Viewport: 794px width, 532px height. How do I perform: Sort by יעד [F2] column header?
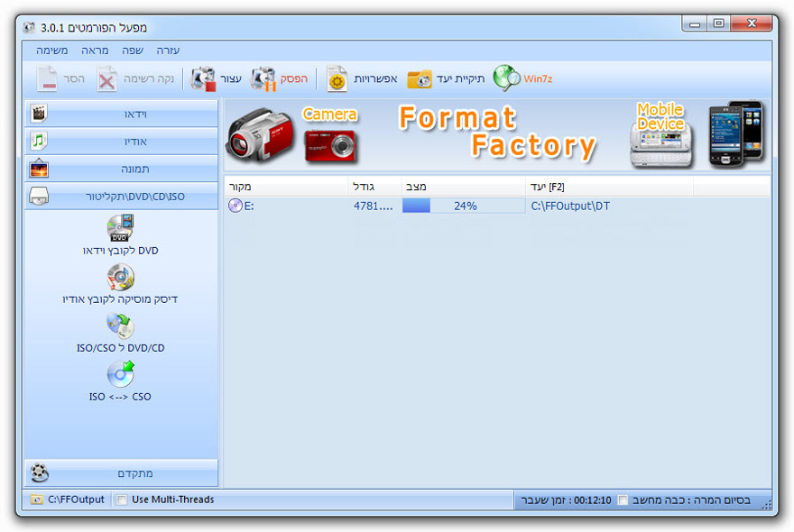point(610,187)
